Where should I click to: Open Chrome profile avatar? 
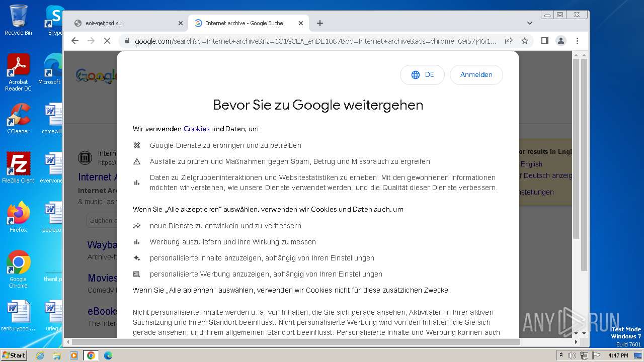click(x=561, y=41)
